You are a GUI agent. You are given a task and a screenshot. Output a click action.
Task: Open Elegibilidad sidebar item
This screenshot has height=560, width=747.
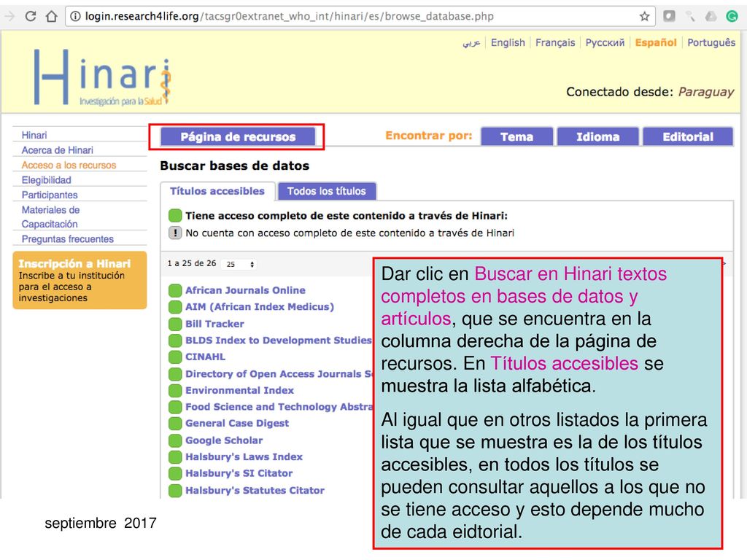point(46,180)
